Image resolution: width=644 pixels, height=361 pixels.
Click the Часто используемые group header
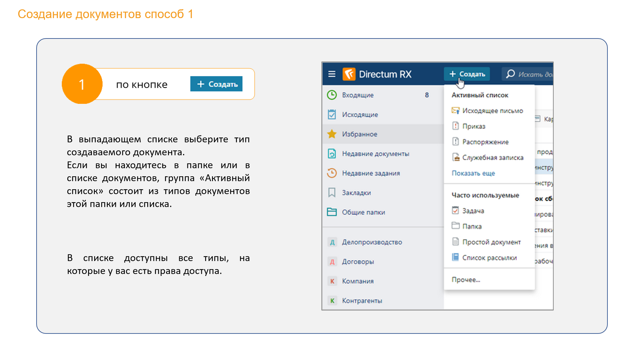coord(485,195)
